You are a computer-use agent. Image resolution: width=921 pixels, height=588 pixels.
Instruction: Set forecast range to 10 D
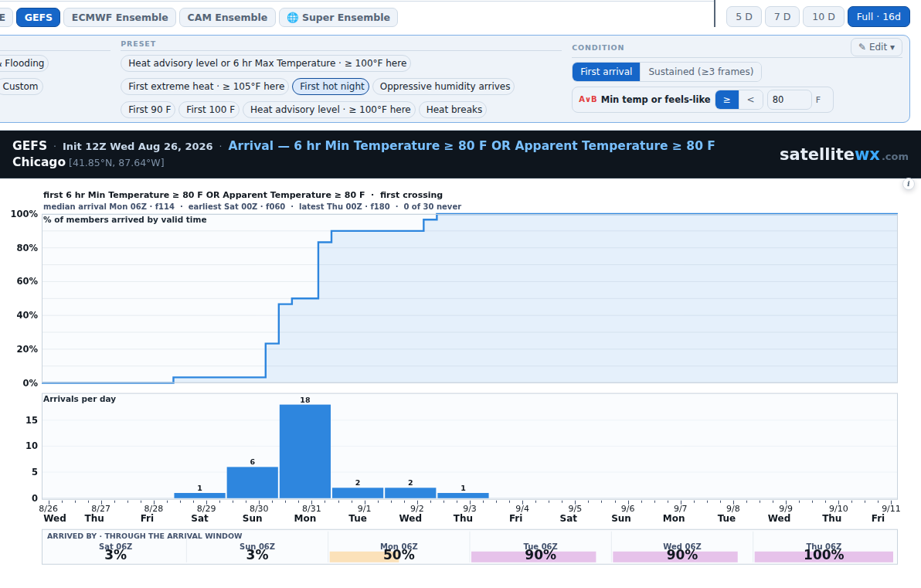824,17
